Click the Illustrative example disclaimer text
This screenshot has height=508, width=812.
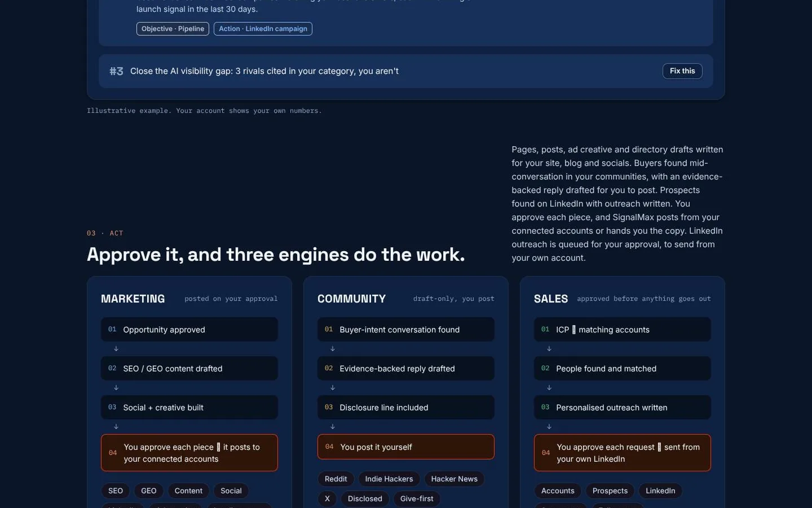[x=204, y=111]
